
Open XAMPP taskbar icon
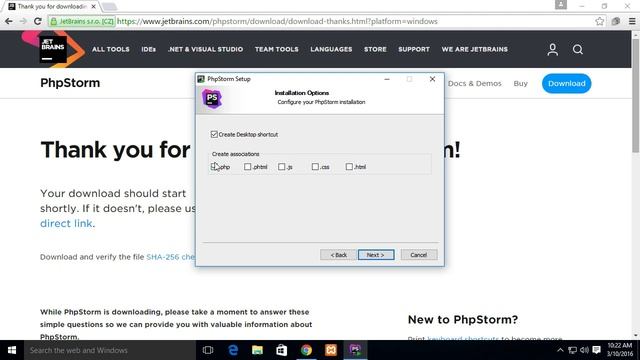tap(331, 350)
